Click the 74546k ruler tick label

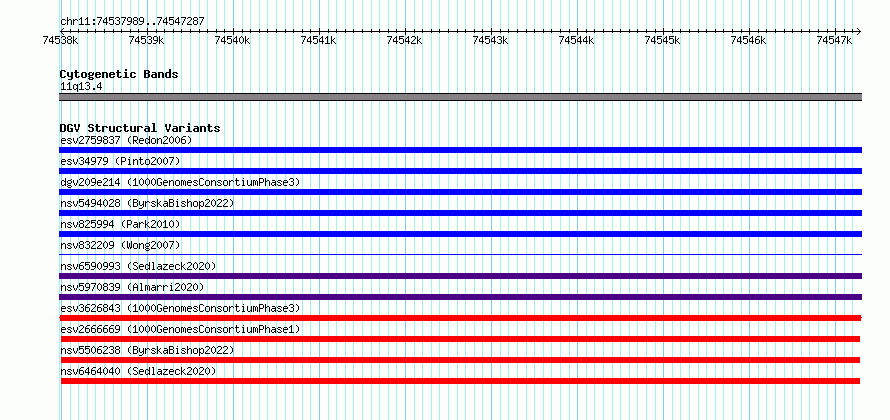coord(749,40)
